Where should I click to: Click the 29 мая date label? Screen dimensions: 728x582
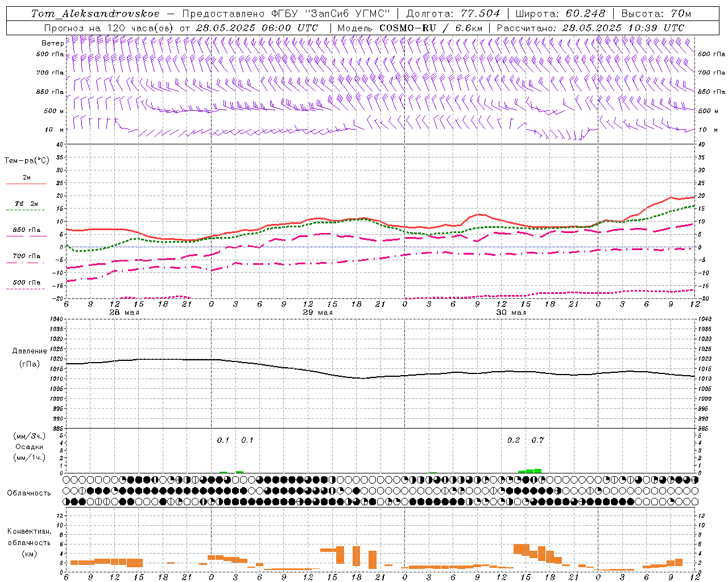318,313
